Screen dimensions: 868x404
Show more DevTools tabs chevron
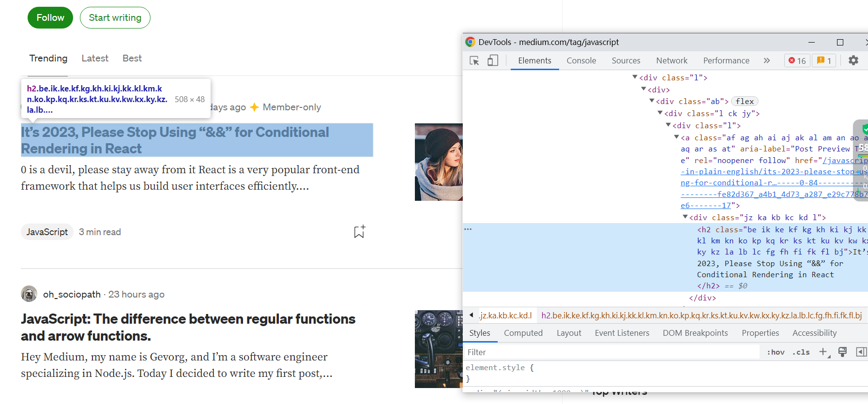pos(766,60)
